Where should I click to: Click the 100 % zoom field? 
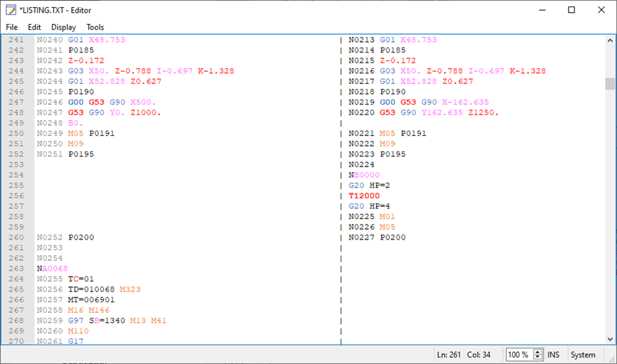(x=518, y=354)
